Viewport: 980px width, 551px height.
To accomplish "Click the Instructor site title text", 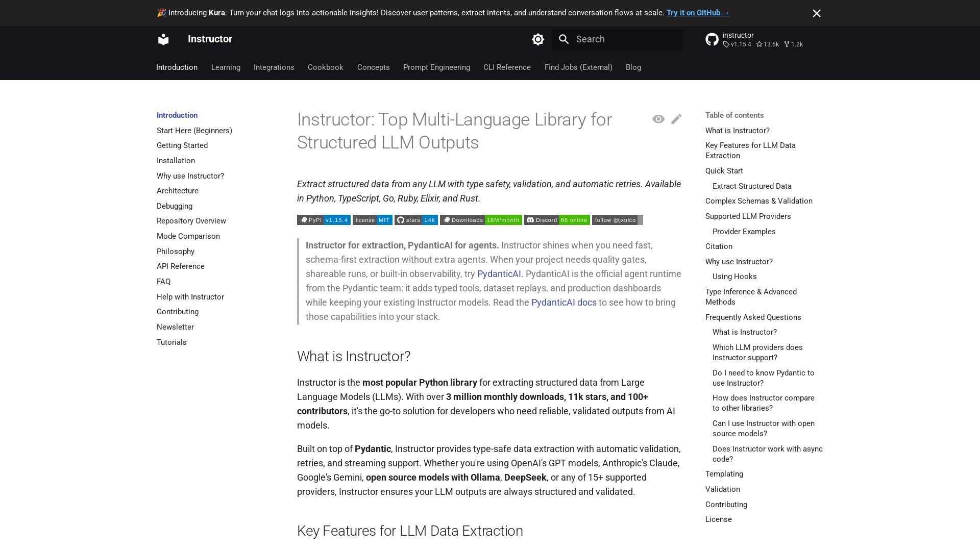I will (210, 39).
